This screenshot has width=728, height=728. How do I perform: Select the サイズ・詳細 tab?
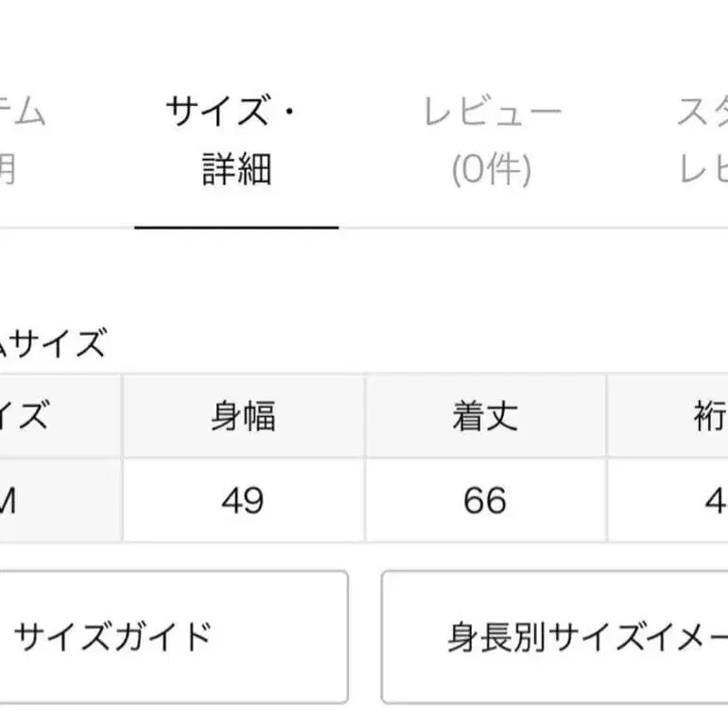236,142
